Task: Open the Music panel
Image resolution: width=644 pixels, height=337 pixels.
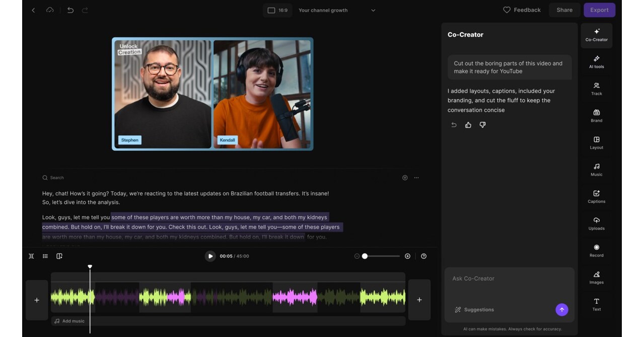Action: 596,171
